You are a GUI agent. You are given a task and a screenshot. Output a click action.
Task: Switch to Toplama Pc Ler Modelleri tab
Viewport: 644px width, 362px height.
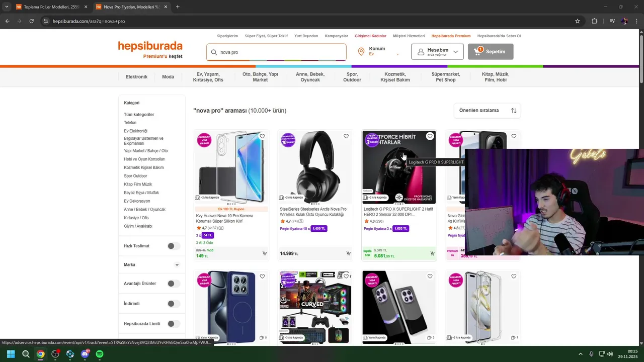point(50,7)
